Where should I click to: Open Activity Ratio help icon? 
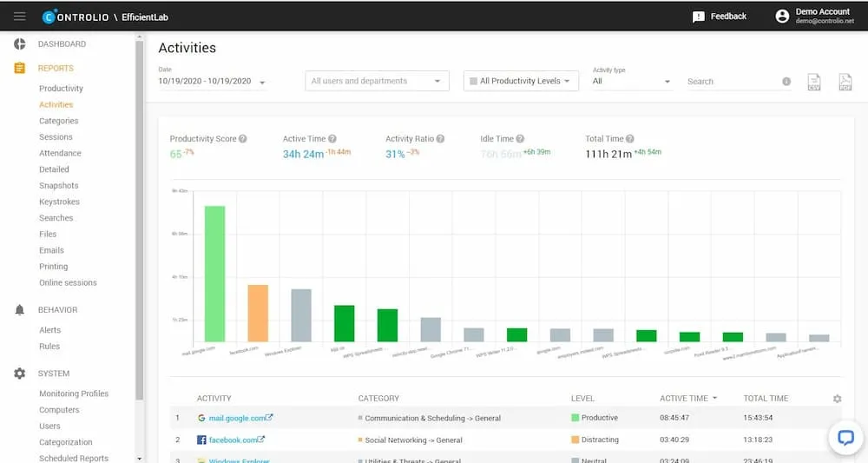(x=440, y=138)
